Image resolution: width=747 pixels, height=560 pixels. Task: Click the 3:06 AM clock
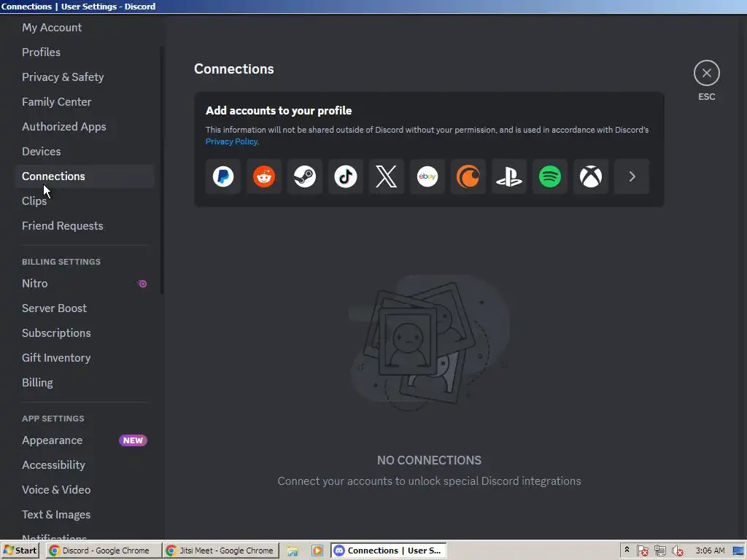click(710, 551)
